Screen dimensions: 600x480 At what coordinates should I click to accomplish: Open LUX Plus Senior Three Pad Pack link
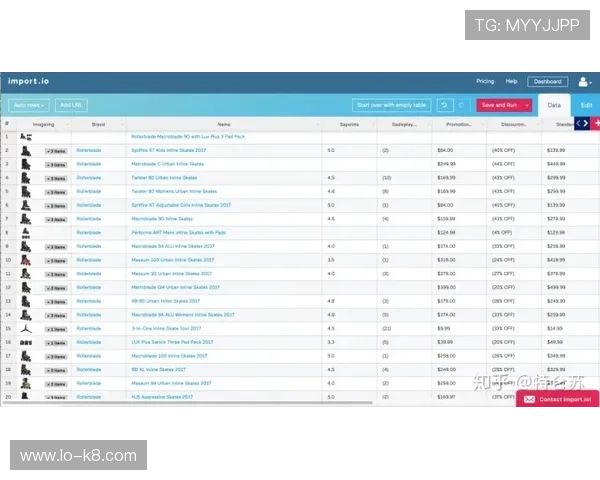click(x=172, y=342)
